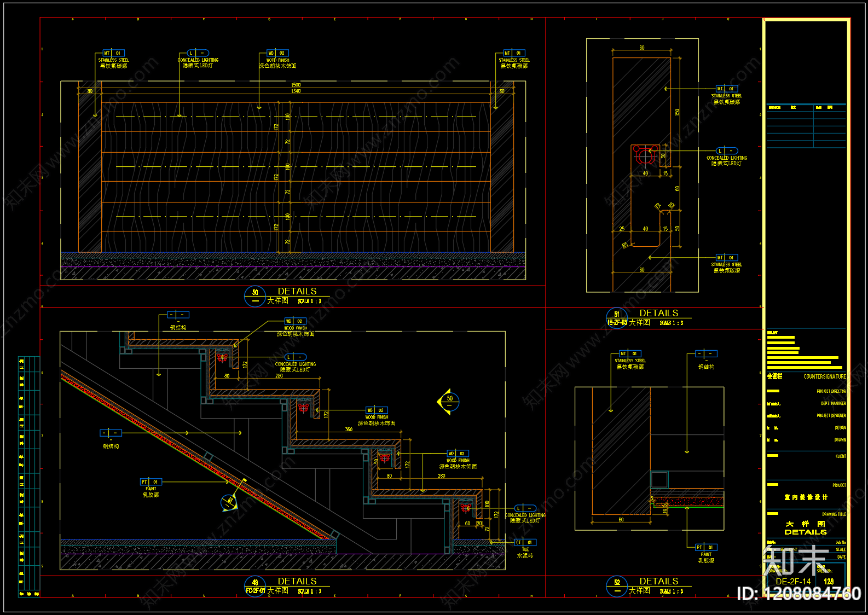Select the "室内装修设计" project name

click(x=806, y=497)
